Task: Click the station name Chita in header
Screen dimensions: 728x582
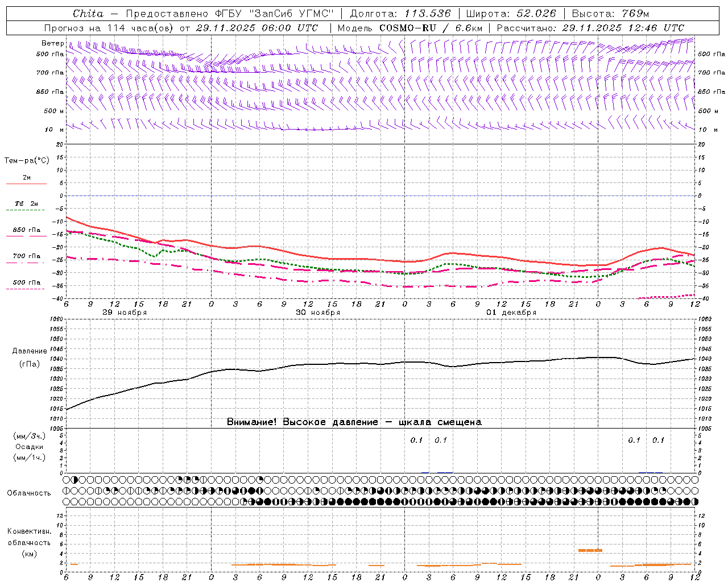Action: [x=88, y=14]
